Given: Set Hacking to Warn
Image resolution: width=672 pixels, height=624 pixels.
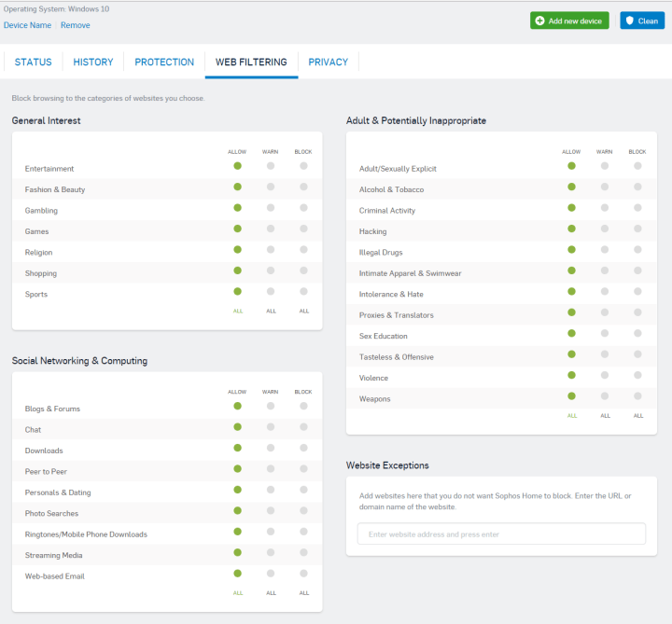Looking at the screenshot, I should [x=605, y=229].
